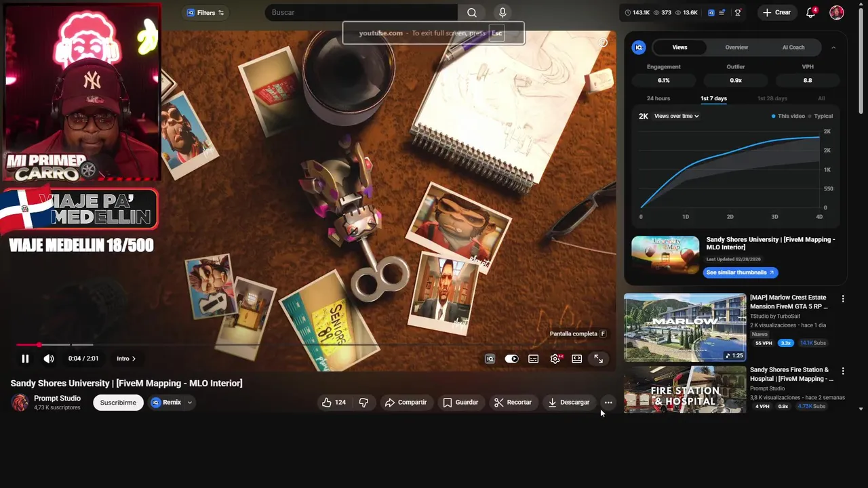Like the video thumbs up
Screen dimensions: 868x488
point(334,403)
